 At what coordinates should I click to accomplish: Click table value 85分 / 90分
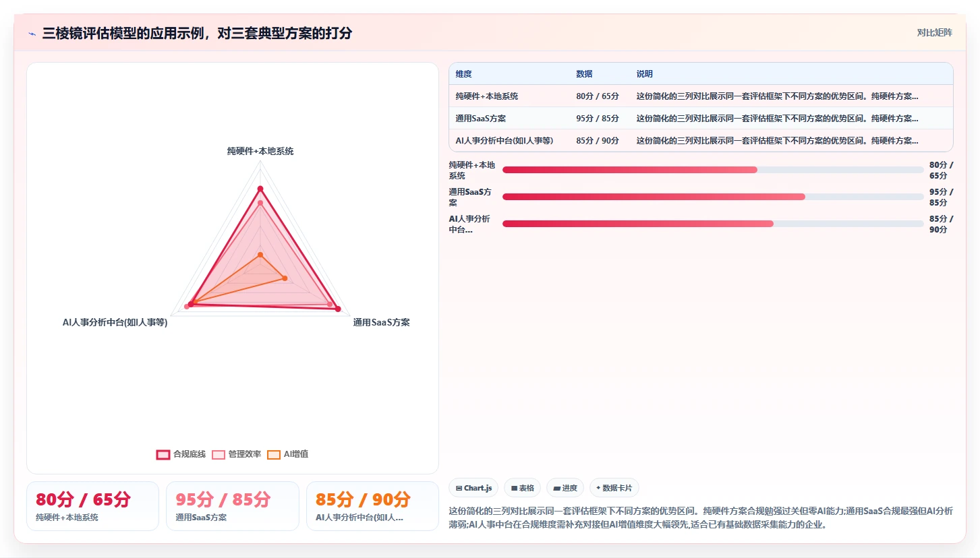[x=598, y=141]
